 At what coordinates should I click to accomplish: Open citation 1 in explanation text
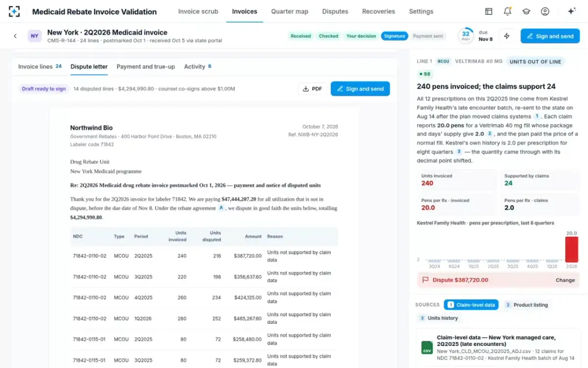537,116
